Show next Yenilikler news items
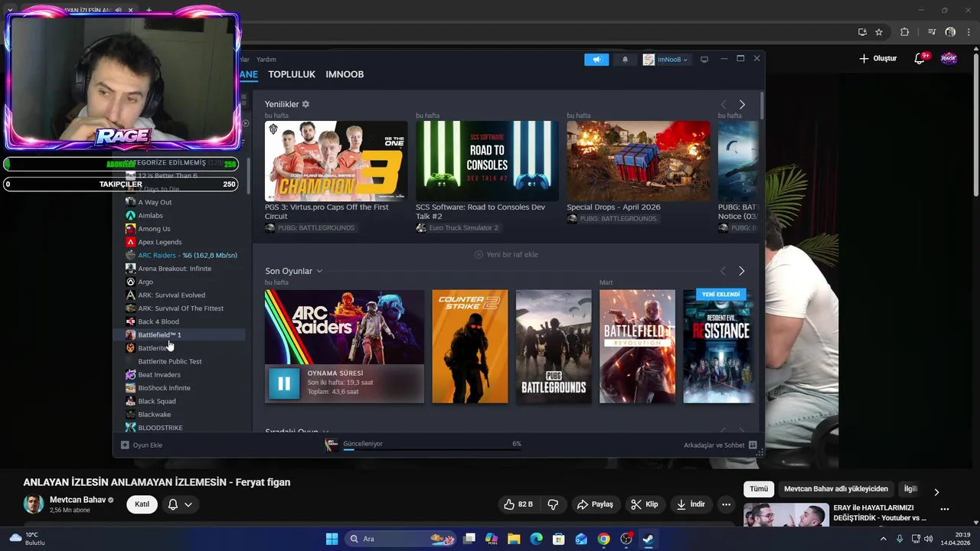 coord(742,104)
